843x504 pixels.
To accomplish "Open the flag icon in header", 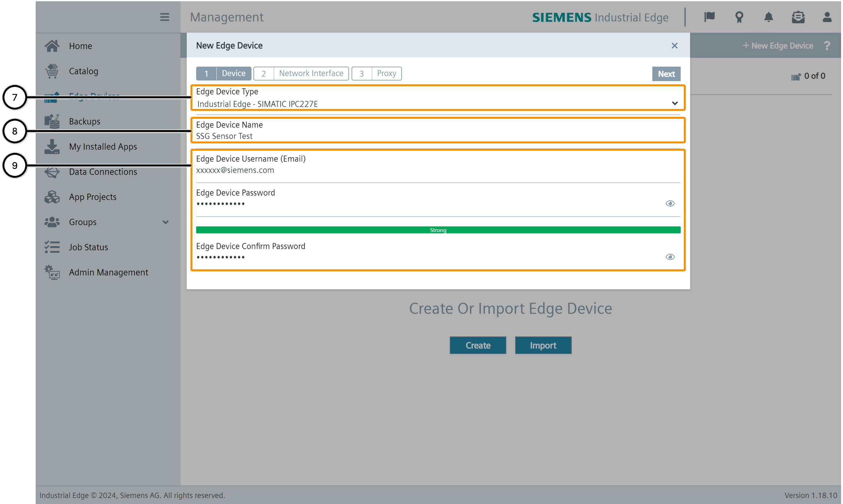I will (x=709, y=17).
